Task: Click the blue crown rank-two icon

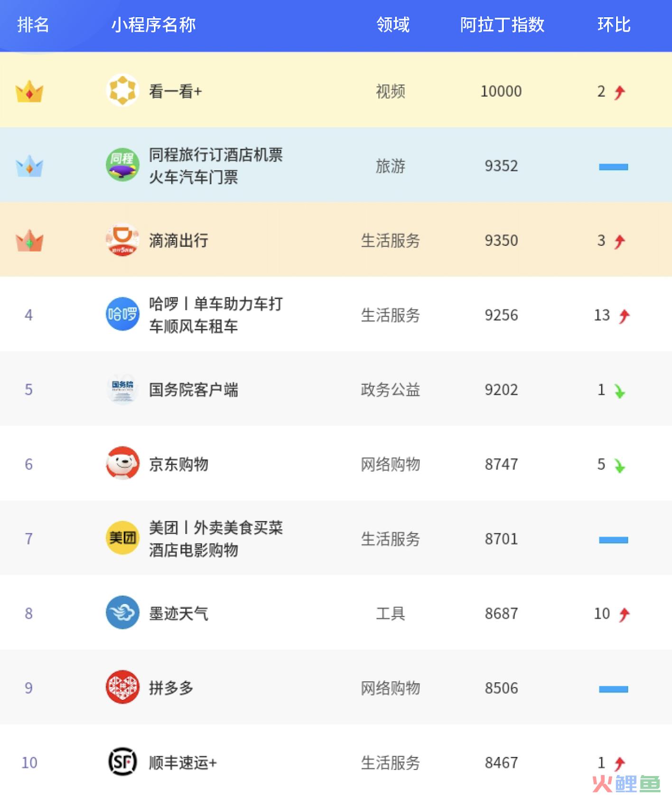Action: click(x=29, y=166)
